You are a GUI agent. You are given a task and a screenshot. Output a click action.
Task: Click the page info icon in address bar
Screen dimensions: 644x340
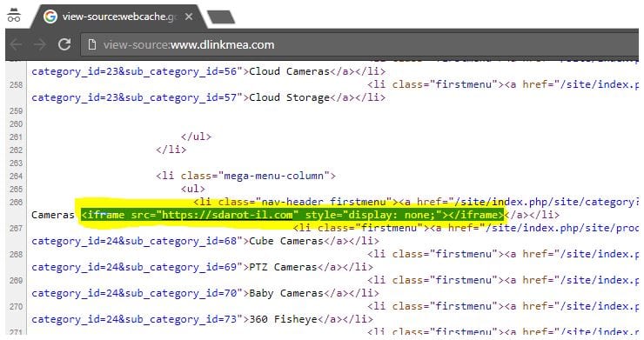92,44
